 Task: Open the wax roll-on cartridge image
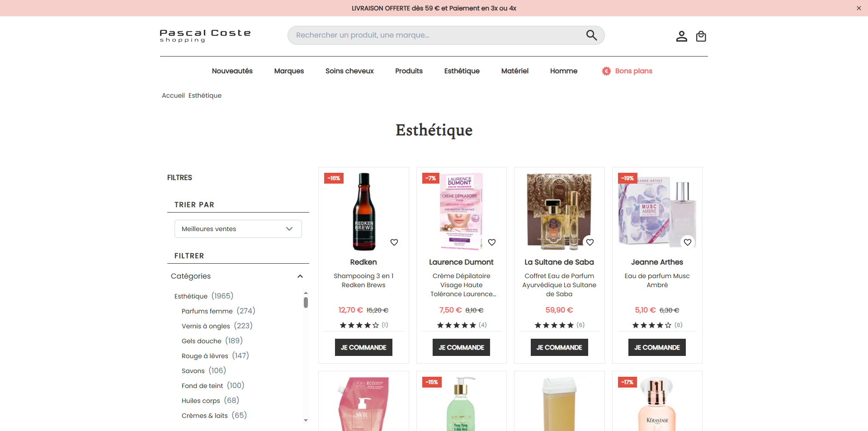tap(559, 404)
